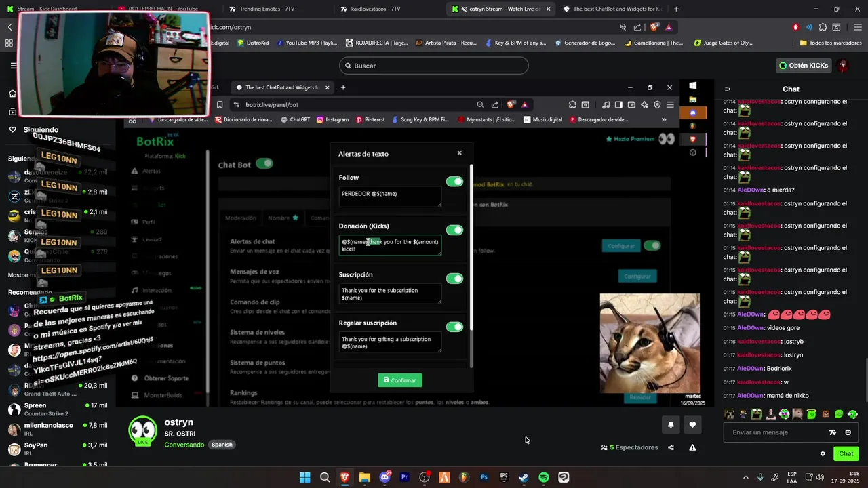Click the zoom magnifier in inner address bar
The height and width of the screenshot is (488, 868).
(x=480, y=104)
